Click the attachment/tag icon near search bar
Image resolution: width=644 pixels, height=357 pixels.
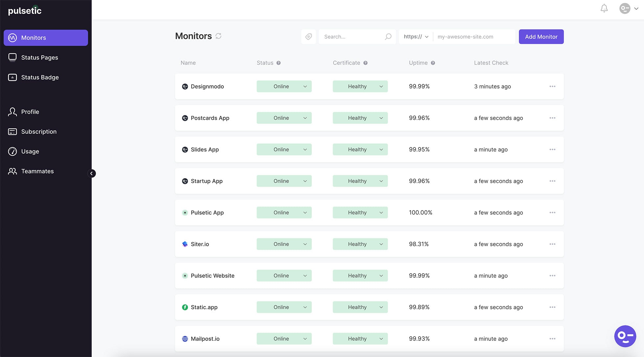pyautogui.click(x=309, y=36)
